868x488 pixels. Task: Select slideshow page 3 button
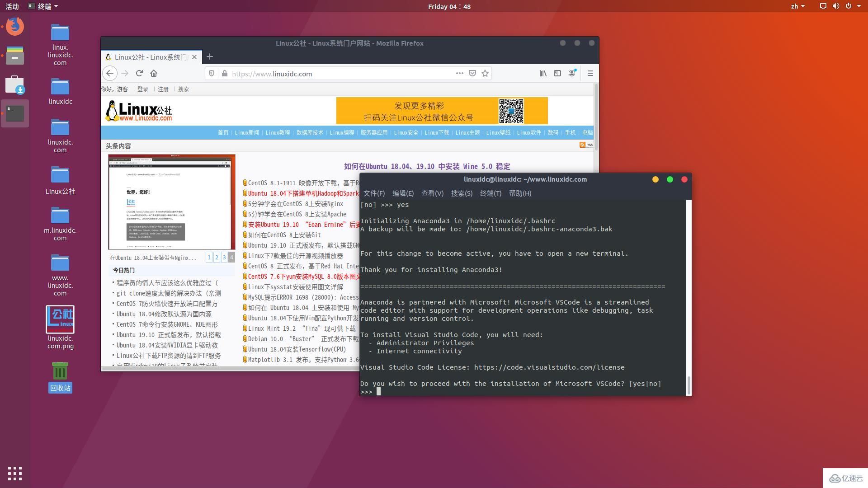click(x=224, y=257)
